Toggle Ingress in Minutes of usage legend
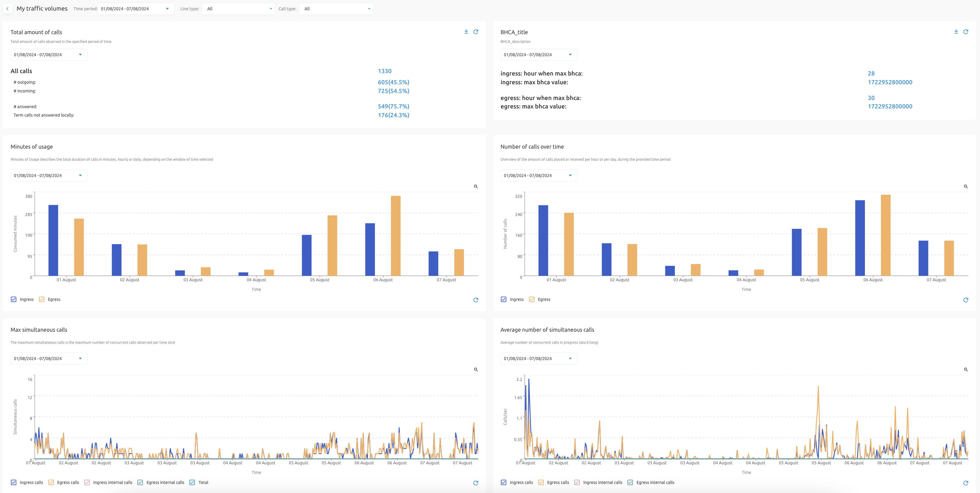This screenshot has height=493, width=980. tap(14, 299)
